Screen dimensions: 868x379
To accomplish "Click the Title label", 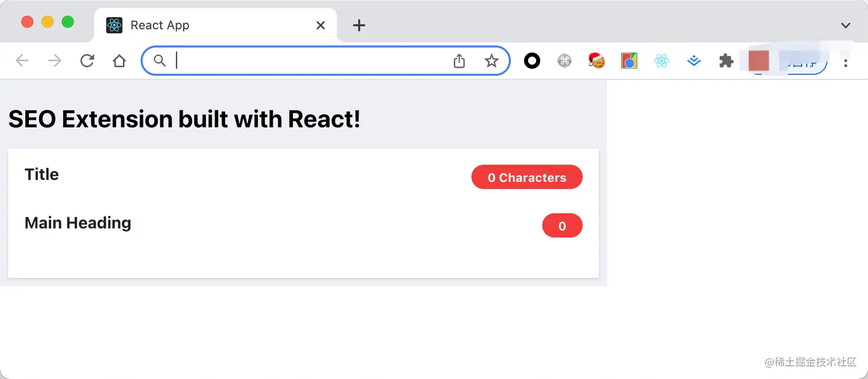I will point(41,174).
